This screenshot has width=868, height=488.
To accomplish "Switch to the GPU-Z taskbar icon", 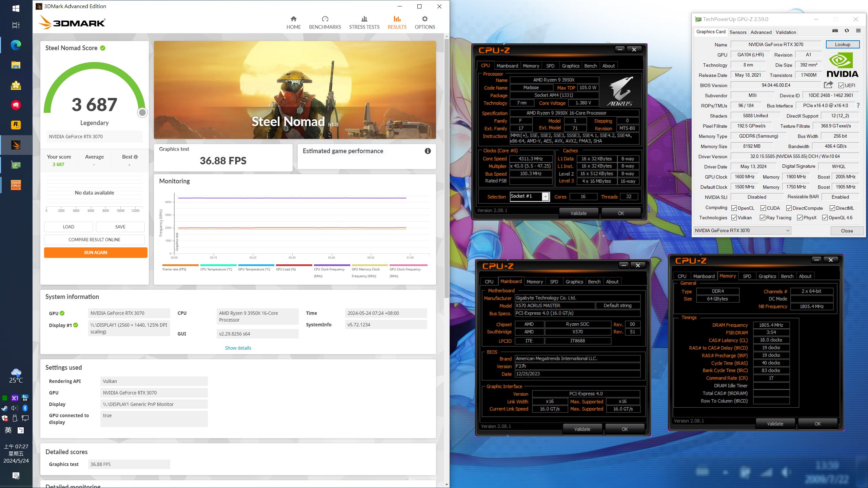I will pos(16,165).
